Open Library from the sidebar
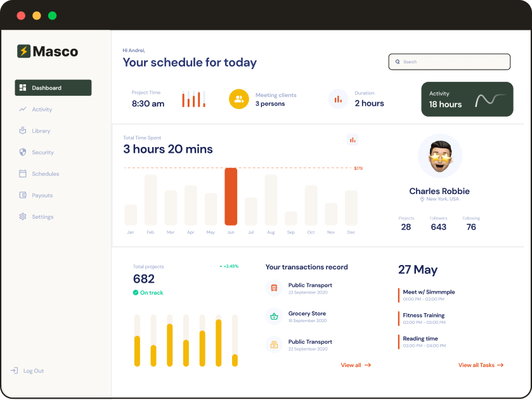The width and height of the screenshot is (532, 400). coord(41,131)
